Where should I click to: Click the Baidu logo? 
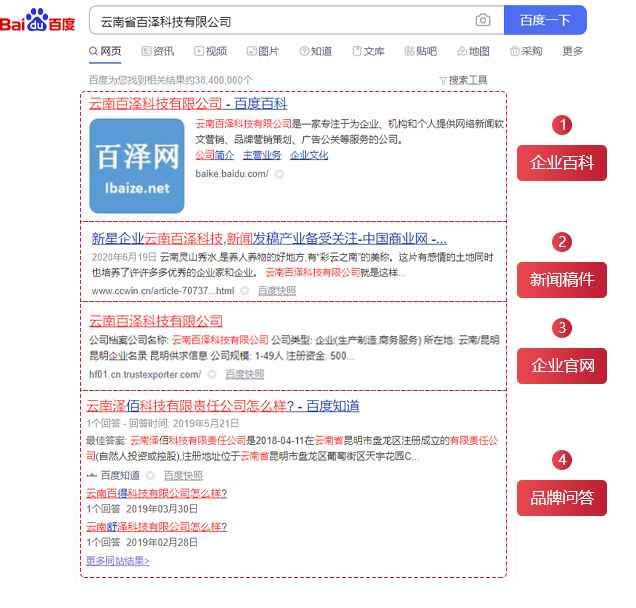point(37,20)
